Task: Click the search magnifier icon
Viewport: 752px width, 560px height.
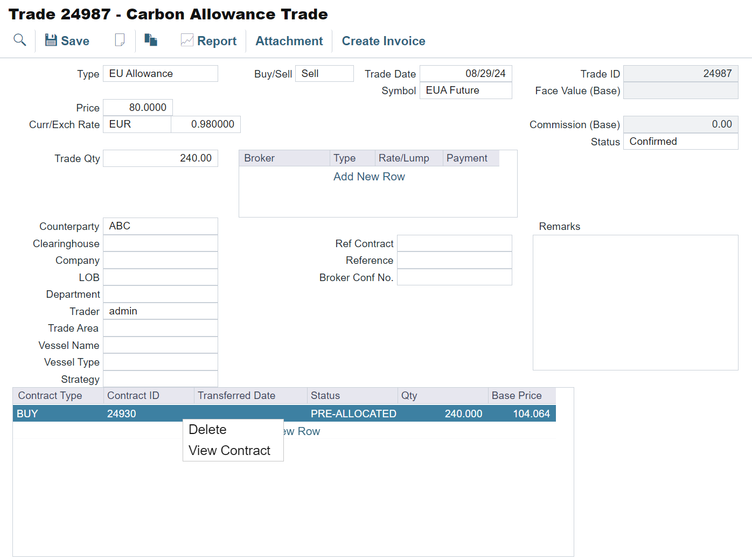Action: pos(19,40)
